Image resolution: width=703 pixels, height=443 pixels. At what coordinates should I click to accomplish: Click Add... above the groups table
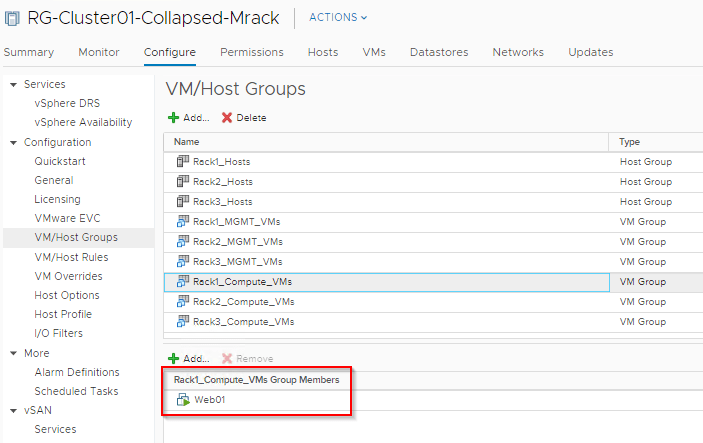(196, 118)
